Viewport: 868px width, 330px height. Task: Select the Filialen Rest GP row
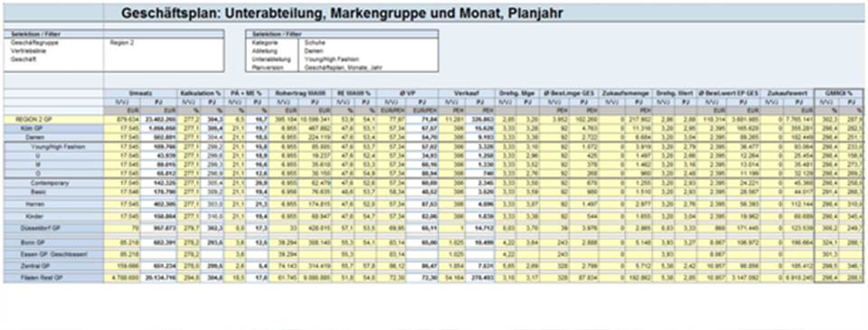pyautogui.click(x=40, y=278)
